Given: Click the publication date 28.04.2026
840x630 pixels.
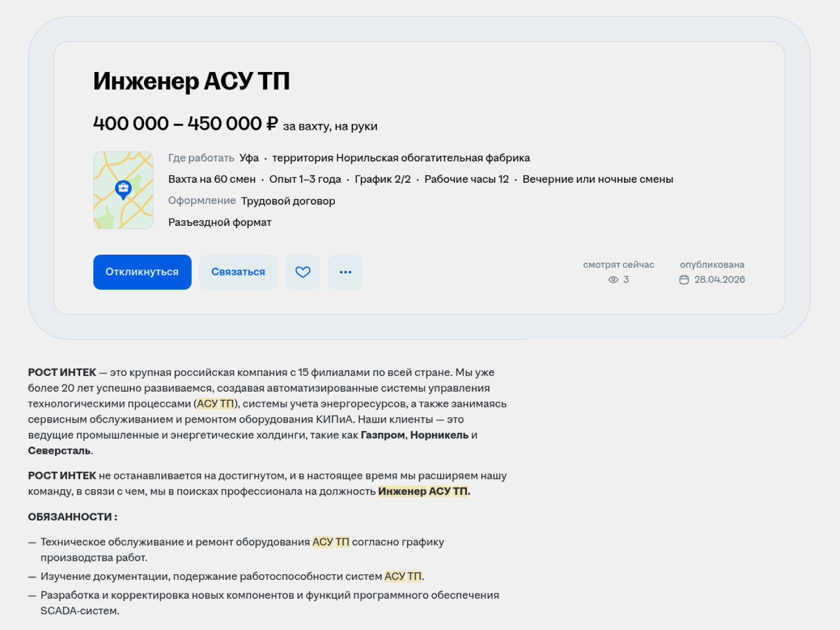Looking at the screenshot, I should (719, 280).
